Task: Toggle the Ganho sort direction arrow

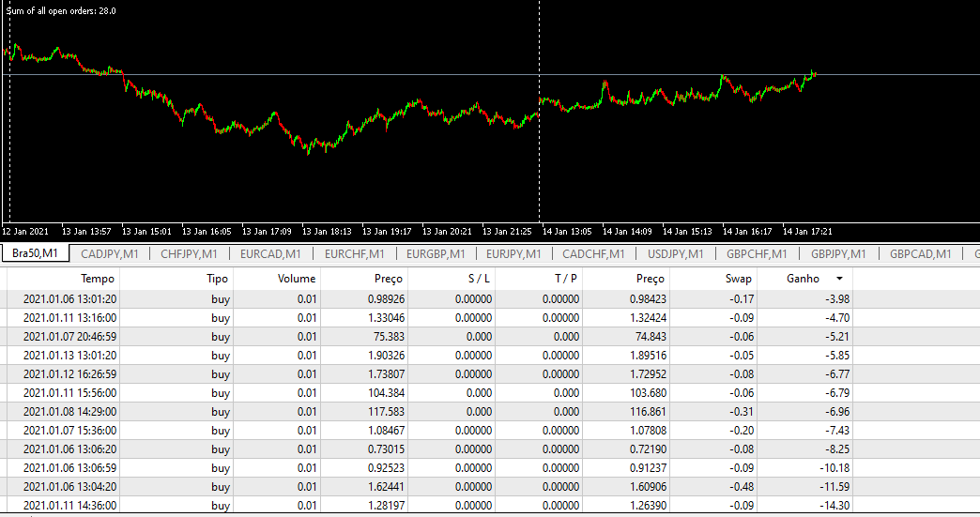Action: 839,279
